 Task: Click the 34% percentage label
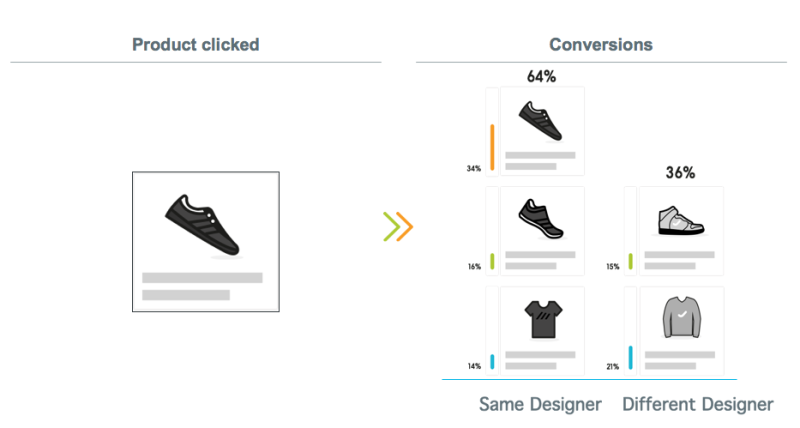474,169
